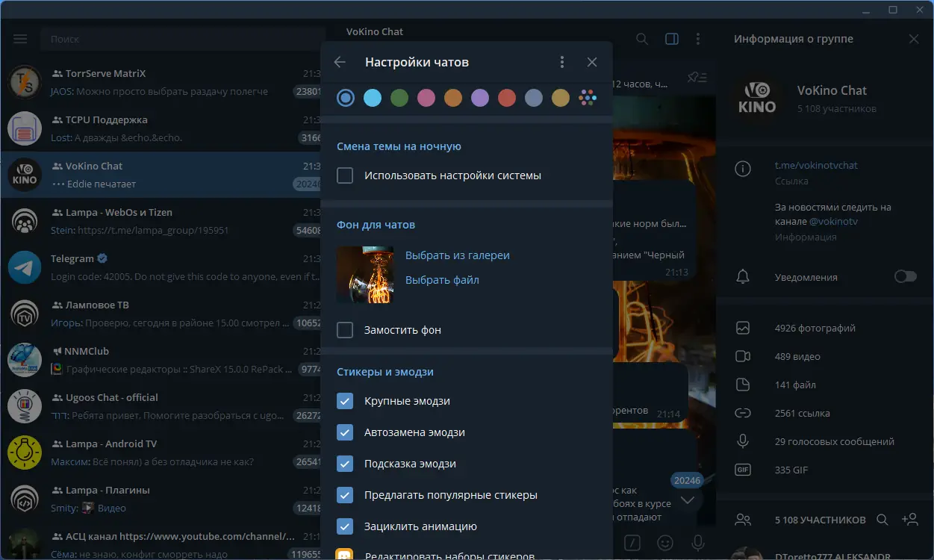Open custom multi-color accent picker
This screenshot has height=560, width=934.
[588, 98]
